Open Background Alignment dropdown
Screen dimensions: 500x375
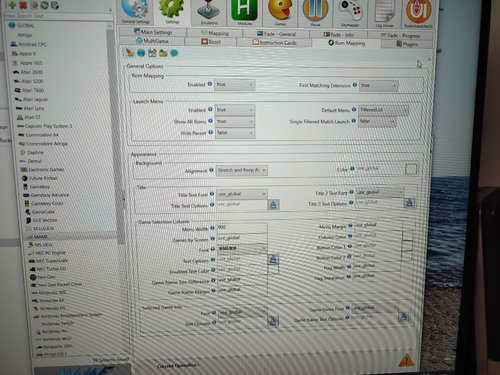pyautogui.click(x=242, y=170)
